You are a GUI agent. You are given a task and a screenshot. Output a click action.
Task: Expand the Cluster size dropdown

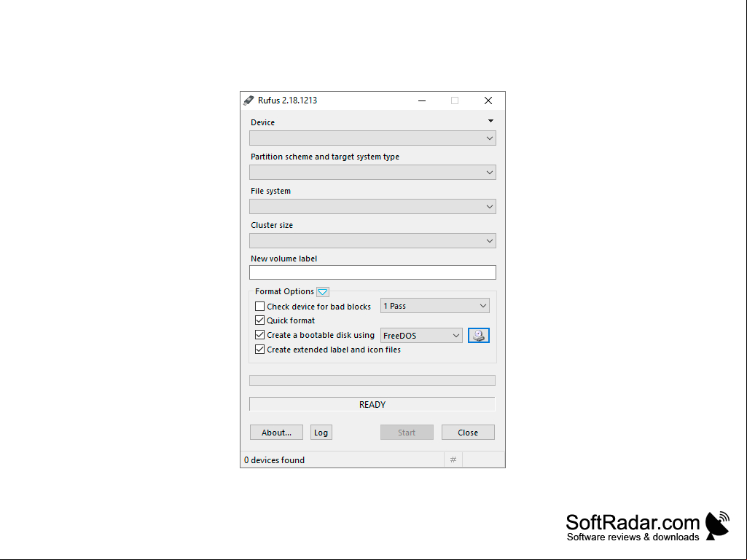(x=372, y=240)
